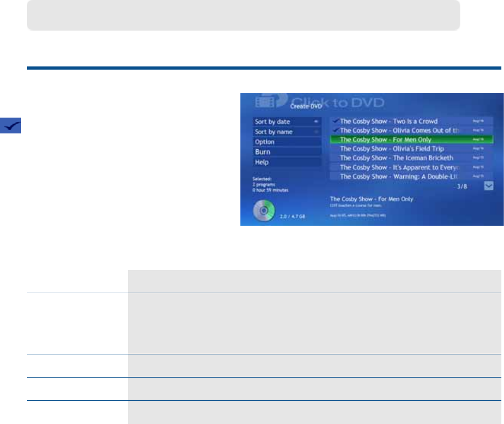This screenshot has height=424, width=504.
Task: Select Sort by date menu option
Action: (287, 121)
